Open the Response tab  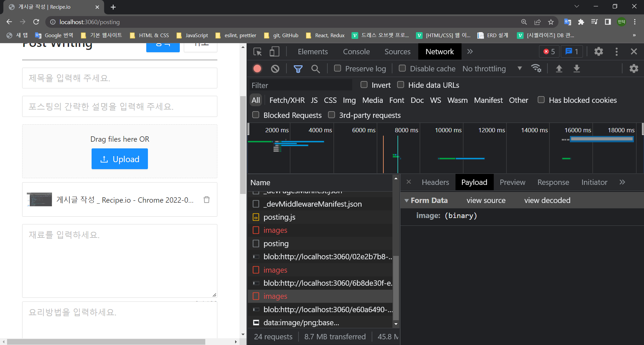[x=553, y=182]
